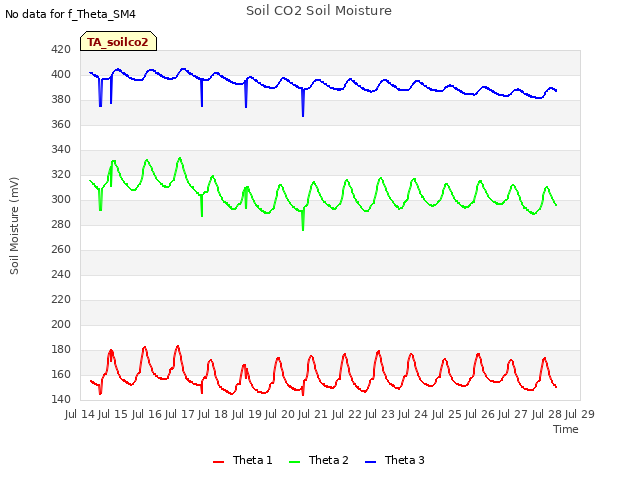Screen dimensions: 640x480
Task: Click the Jul 17 x-axis tick label
Action: (x=181, y=414)
